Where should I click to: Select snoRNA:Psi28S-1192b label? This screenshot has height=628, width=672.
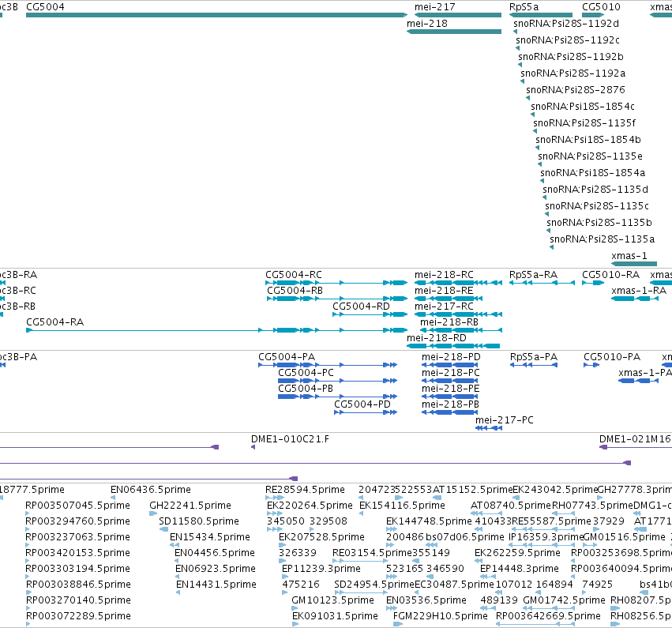coord(571,57)
